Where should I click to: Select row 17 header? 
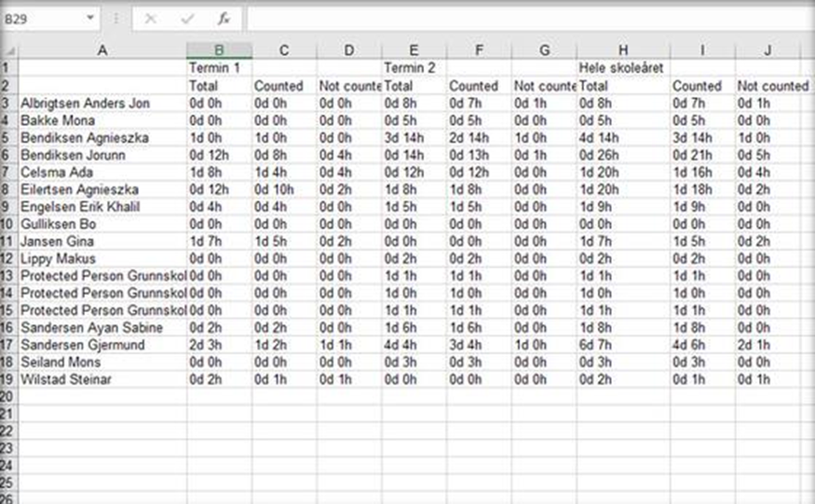[9, 345]
